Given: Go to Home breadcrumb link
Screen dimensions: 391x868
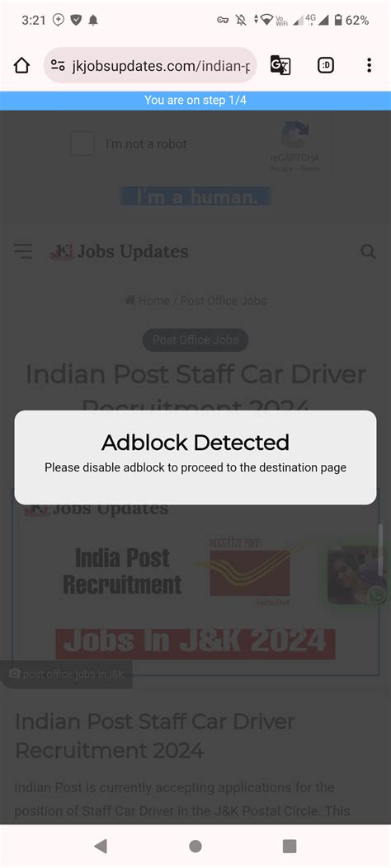Looking at the screenshot, I should [x=148, y=301].
